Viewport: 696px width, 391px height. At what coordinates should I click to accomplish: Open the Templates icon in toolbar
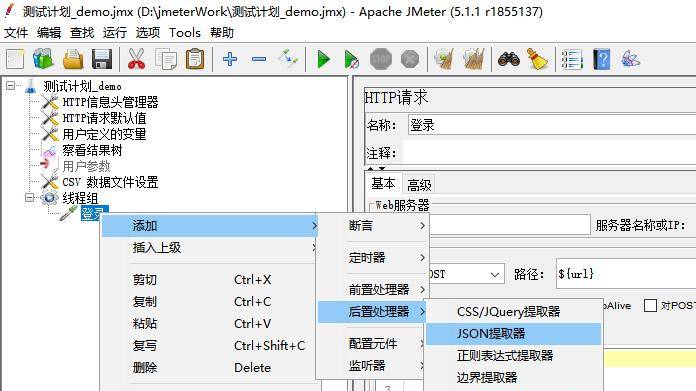click(x=43, y=59)
